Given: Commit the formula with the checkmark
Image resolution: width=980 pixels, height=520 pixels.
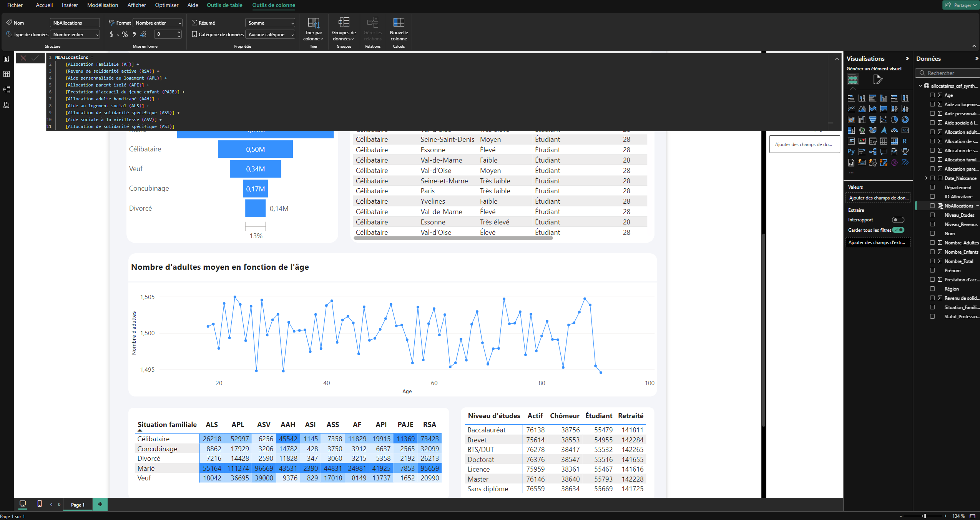Looking at the screenshot, I should (35, 58).
